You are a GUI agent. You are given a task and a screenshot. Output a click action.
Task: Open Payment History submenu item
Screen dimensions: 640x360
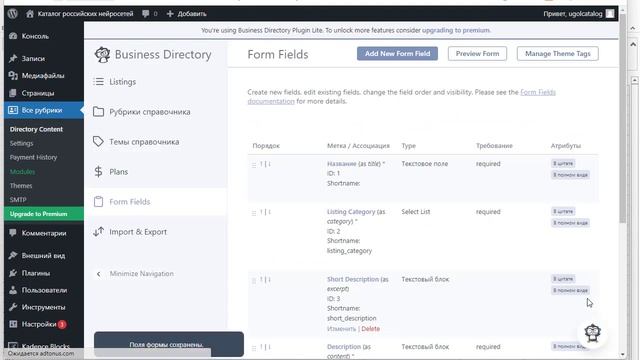pos(33,157)
